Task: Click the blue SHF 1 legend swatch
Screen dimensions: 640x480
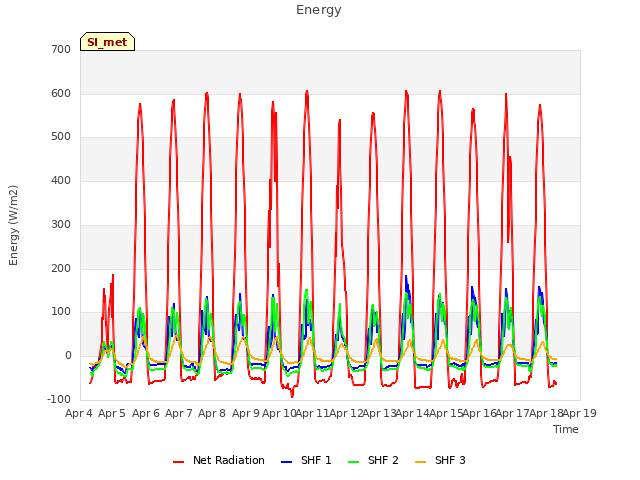Action: click(287, 462)
